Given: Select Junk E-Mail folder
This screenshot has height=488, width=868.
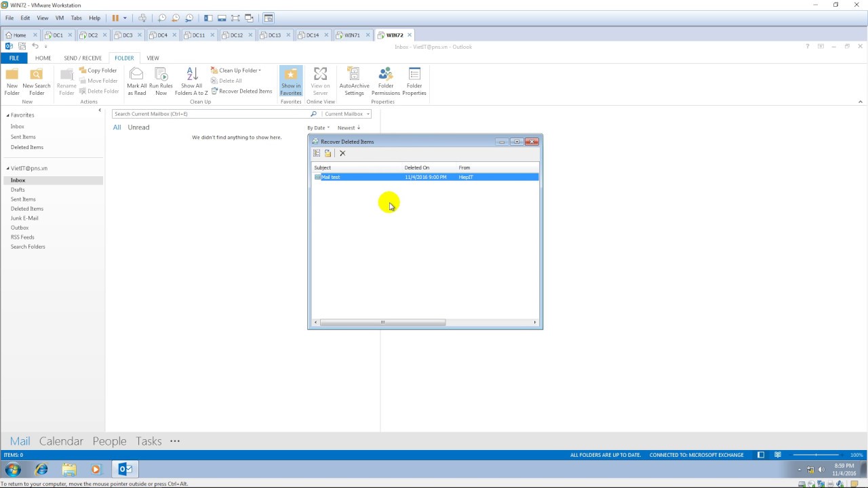Looking at the screenshot, I should (24, 218).
